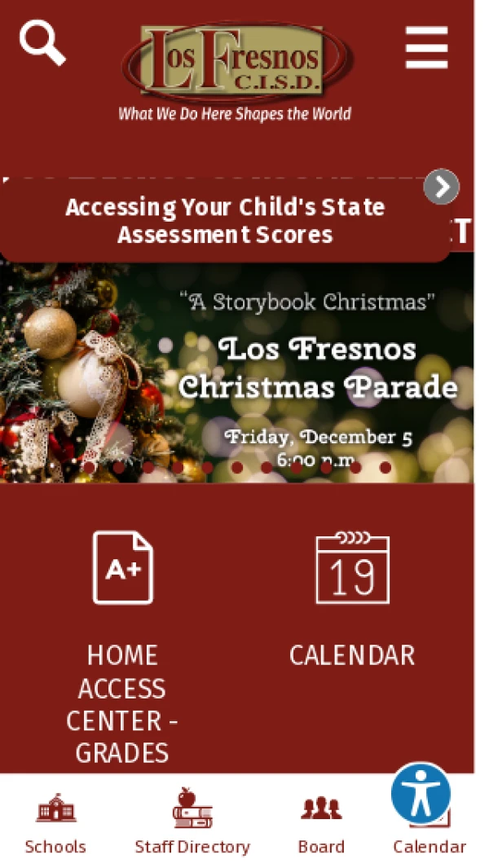Click the A+ grades document icon
Screen dimensions: 489x868
pos(122,567)
